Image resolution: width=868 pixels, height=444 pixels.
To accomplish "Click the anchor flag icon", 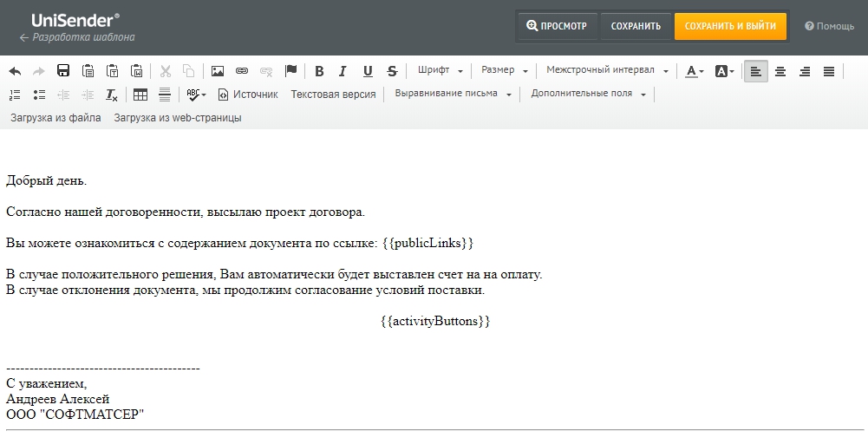I will 291,71.
